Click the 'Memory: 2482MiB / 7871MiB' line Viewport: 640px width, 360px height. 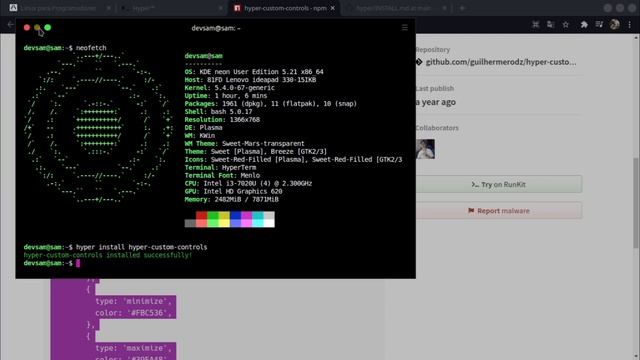[231, 200]
